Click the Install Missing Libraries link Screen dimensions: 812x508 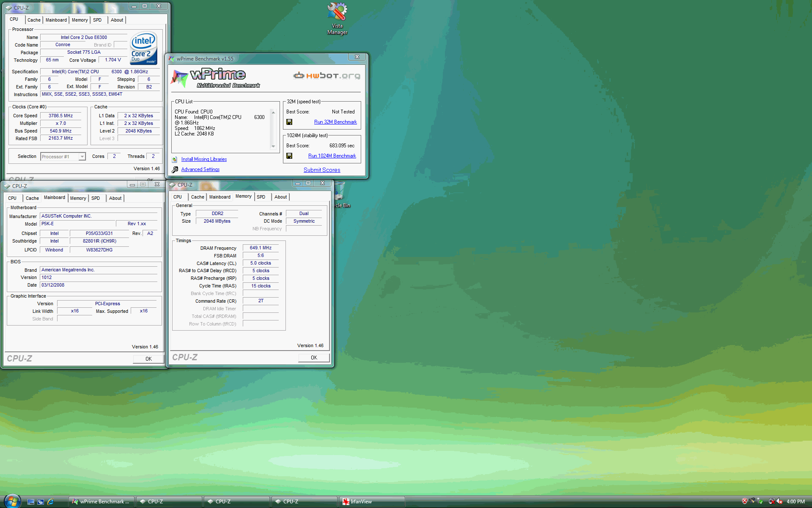(204, 159)
